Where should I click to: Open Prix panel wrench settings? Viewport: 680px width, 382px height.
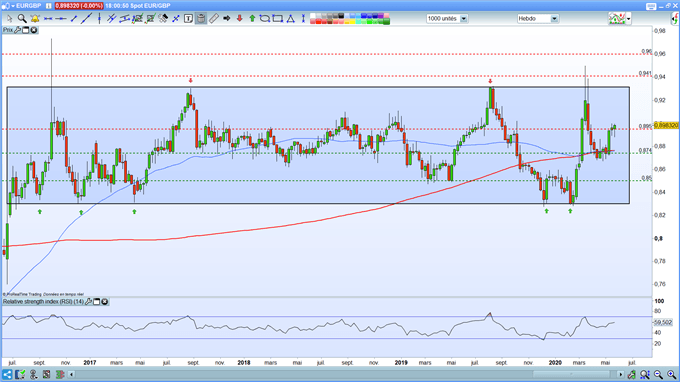pyautogui.click(x=17, y=30)
